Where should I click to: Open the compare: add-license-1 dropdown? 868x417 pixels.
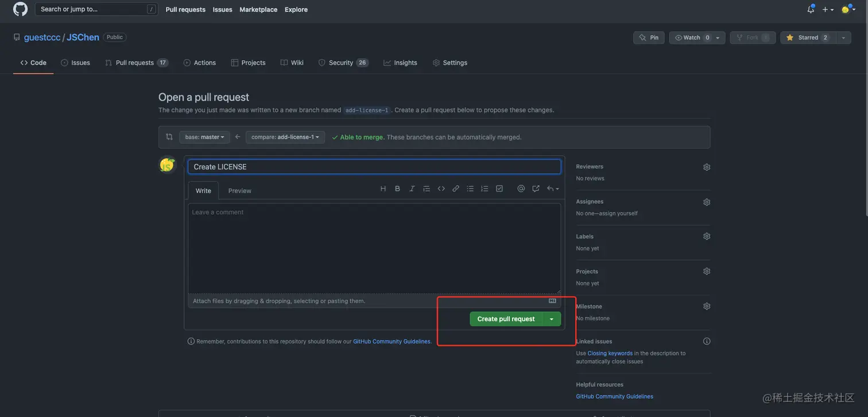(x=285, y=137)
